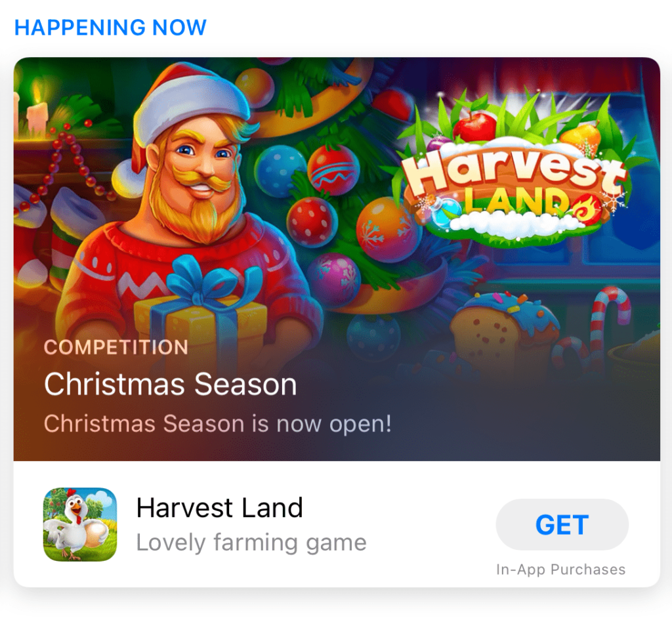Click the In-App Purchases label
The height and width of the screenshot is (620, 672).
point(561,569)
